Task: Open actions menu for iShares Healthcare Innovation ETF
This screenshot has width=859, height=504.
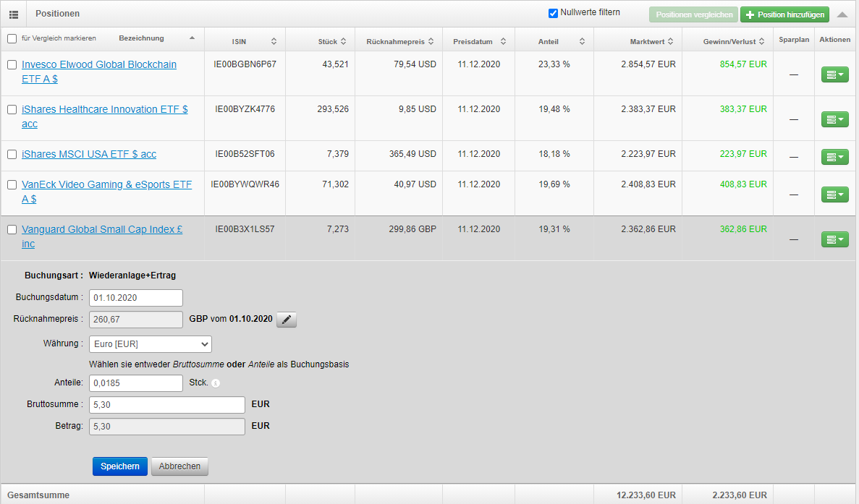Action: click(834, 119)
